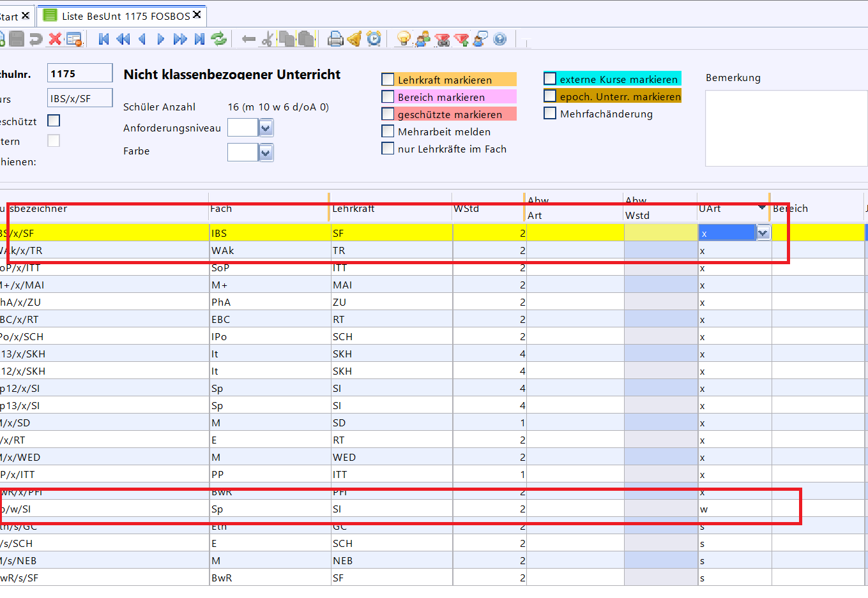Image resolution: width=868 pixels, height=598 pixels.
Task: Open UArt dropdown in the highlighted row
Action: point(763,234)
